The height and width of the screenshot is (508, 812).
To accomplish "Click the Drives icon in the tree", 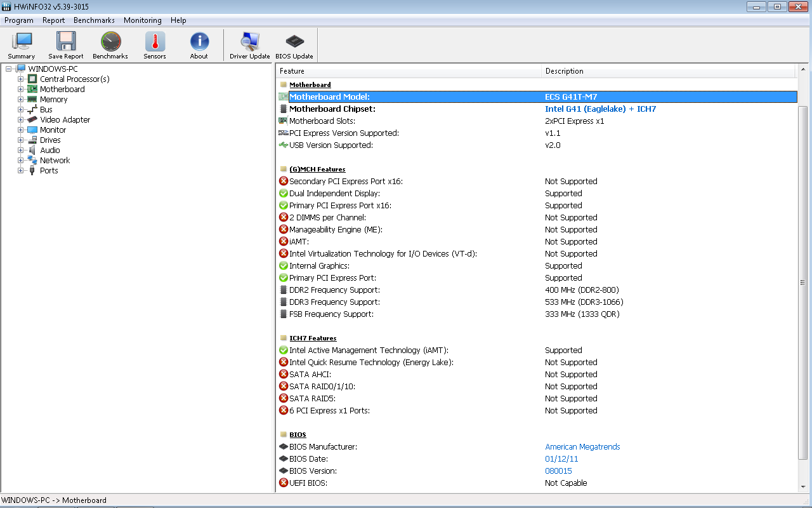I will 32,140.
